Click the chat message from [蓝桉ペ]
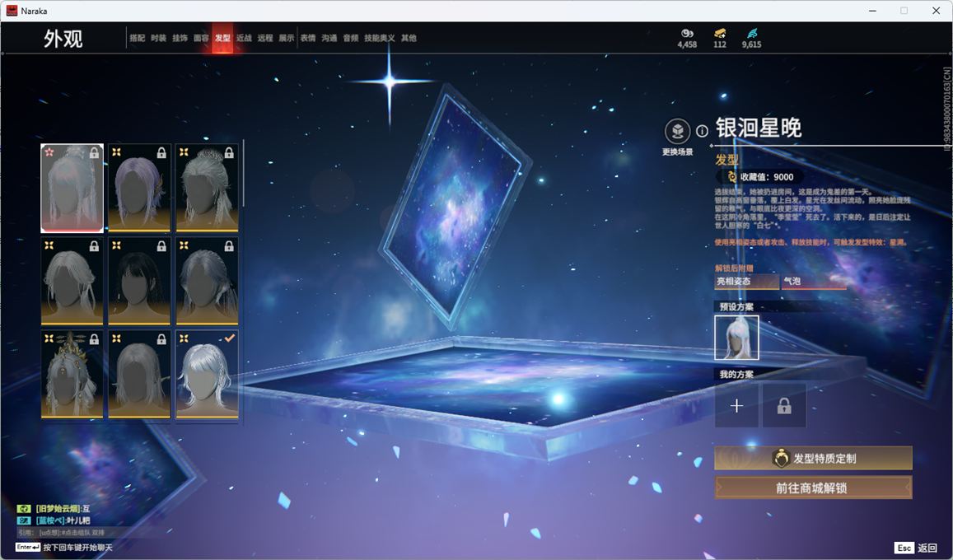Screen dimensions: 953x560 (63, 520)
